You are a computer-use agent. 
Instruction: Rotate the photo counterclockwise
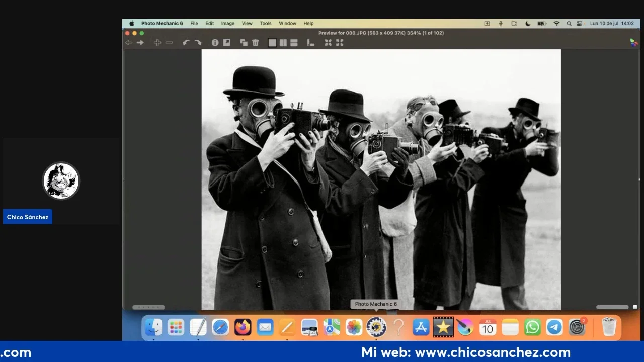186,43
